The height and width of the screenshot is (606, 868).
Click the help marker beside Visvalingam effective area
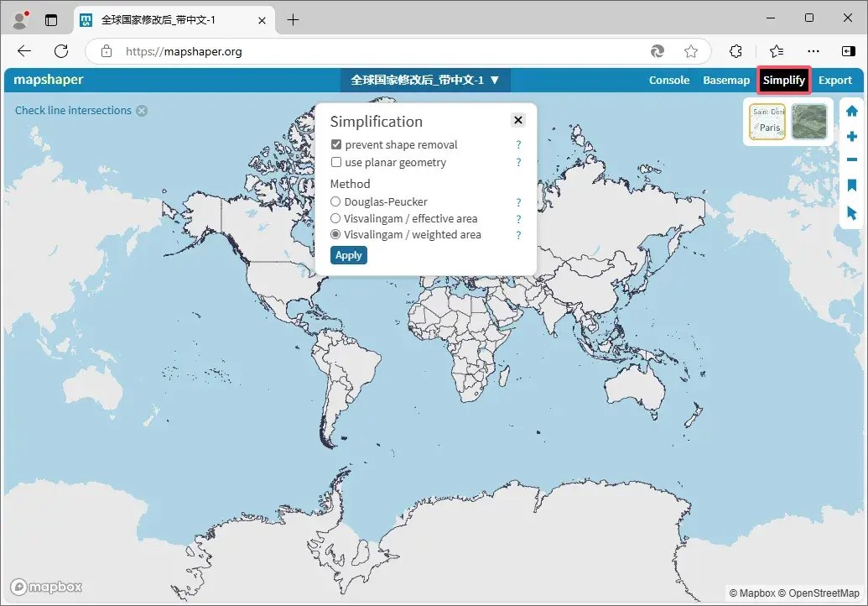click(517, 218)
